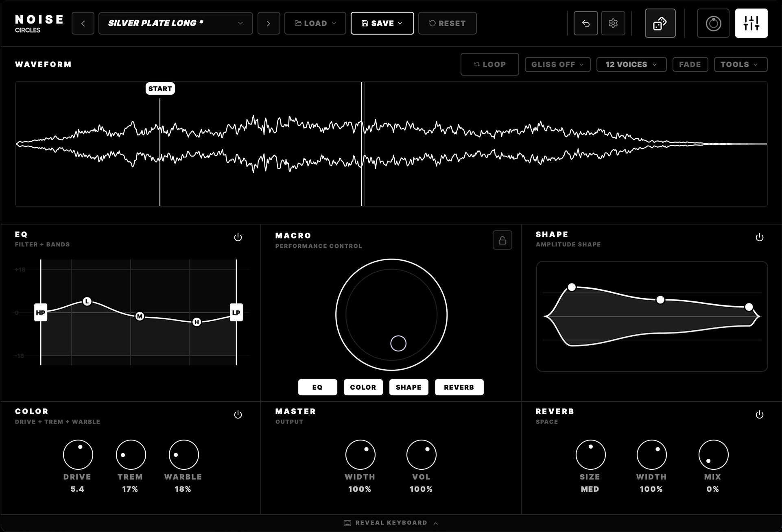Viewport: 782px width, 532px height.
Task: Open the Tools dropdown
Action: [740, 64]
